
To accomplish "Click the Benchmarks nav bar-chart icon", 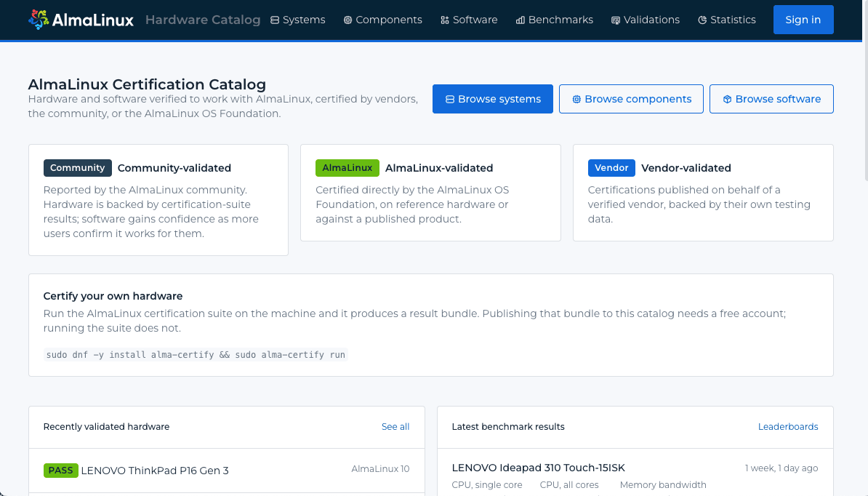I will (x=521, y=20).
